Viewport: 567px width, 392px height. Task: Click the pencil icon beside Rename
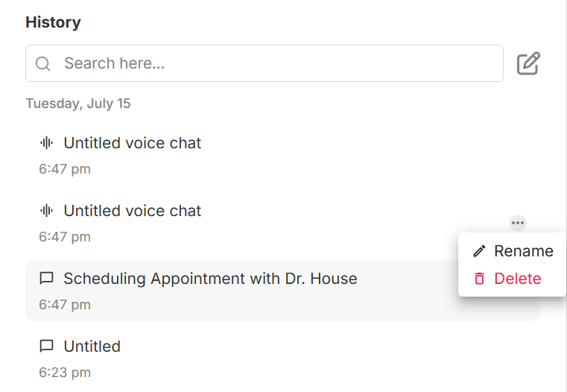pos(479,251)
